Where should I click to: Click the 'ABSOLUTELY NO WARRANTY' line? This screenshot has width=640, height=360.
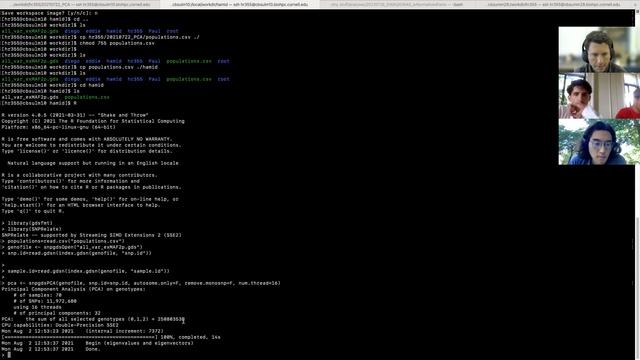click(87, 139)
